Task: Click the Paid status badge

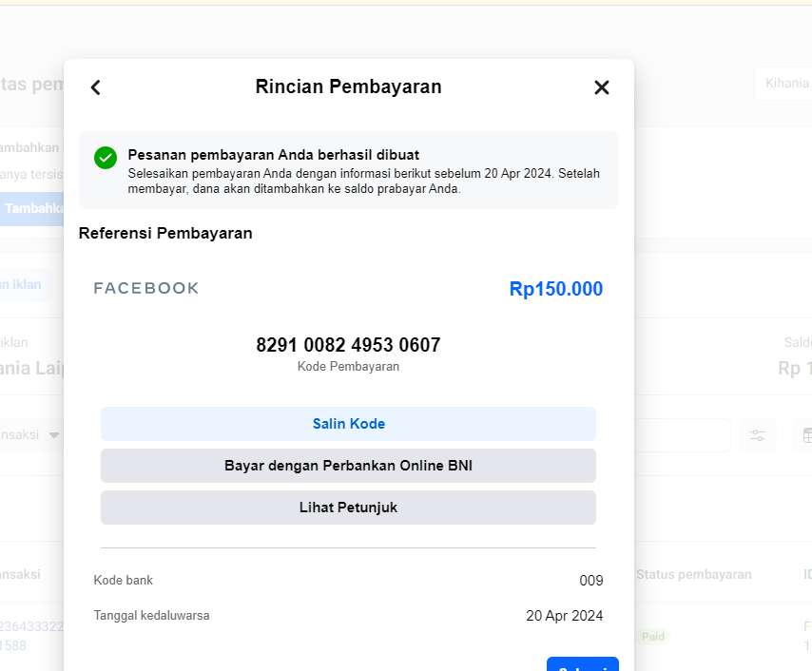Action: [653, 637]
